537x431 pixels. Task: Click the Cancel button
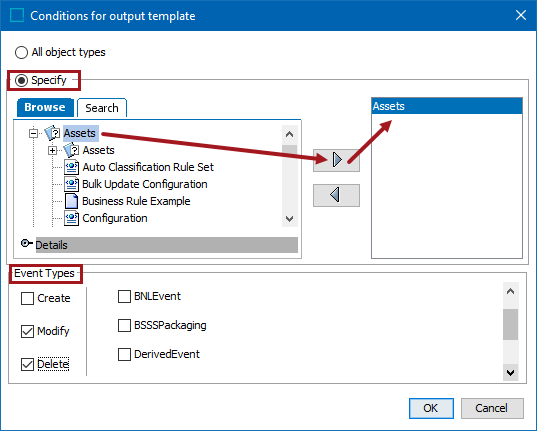click(492, 408)
